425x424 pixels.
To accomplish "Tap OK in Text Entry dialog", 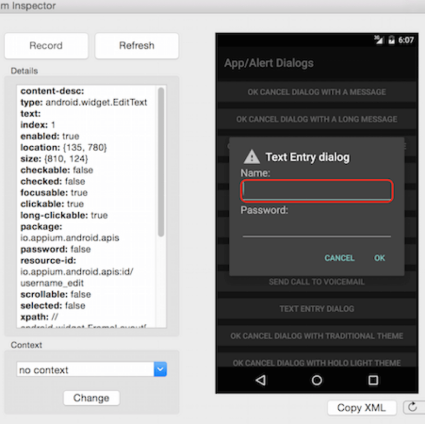I will click(x=379, y=258).
